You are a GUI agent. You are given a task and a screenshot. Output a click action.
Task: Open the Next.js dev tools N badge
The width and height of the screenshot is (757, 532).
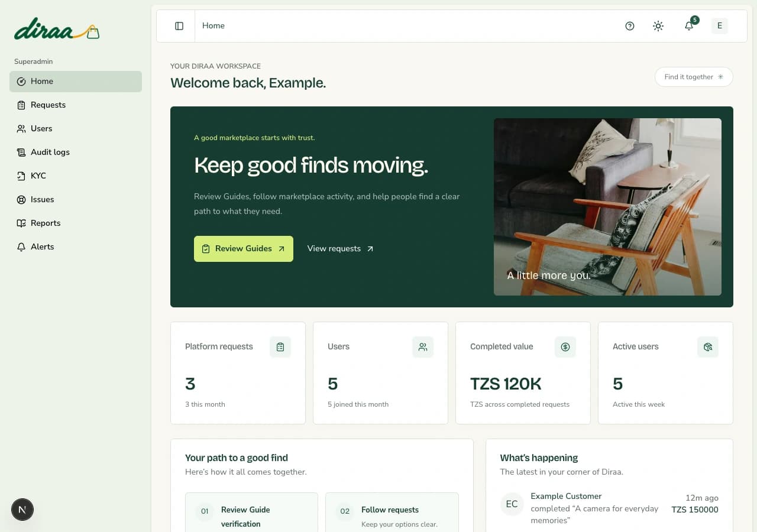(x=22, y=510)
